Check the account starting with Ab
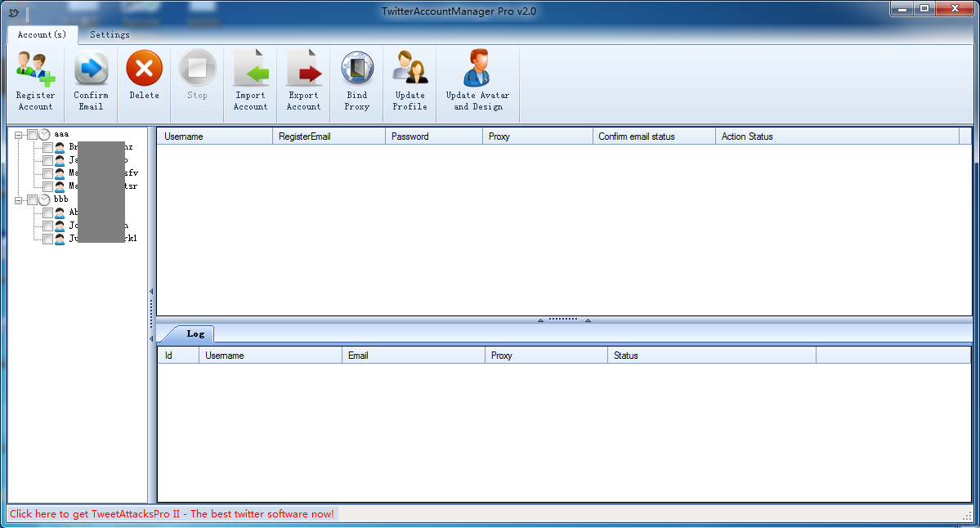Viewport: 980px width, 528px height. tap(47, 213)
